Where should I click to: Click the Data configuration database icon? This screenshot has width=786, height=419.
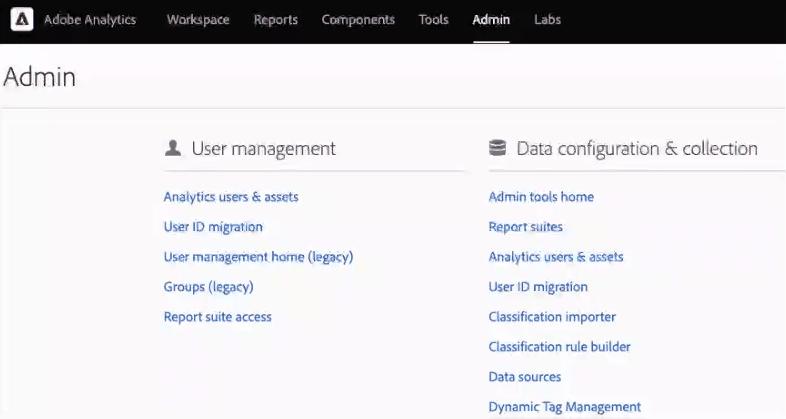497,148
